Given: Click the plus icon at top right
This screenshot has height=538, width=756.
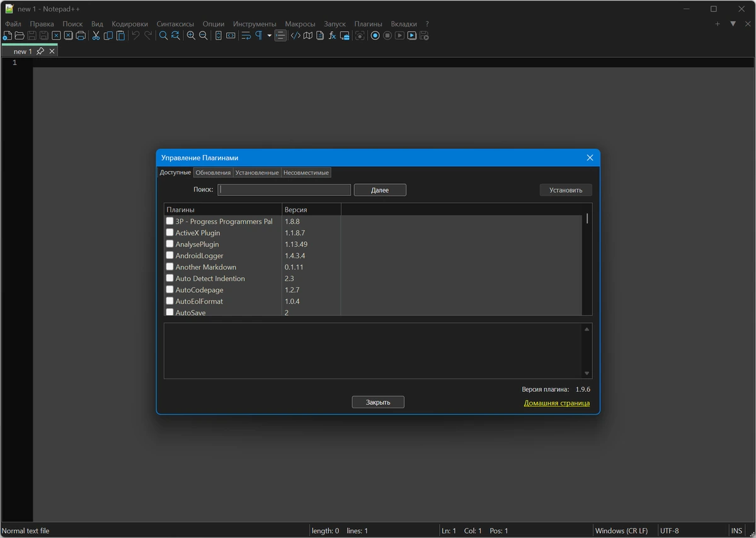Looking at the screenshot, I should point(717,24).
